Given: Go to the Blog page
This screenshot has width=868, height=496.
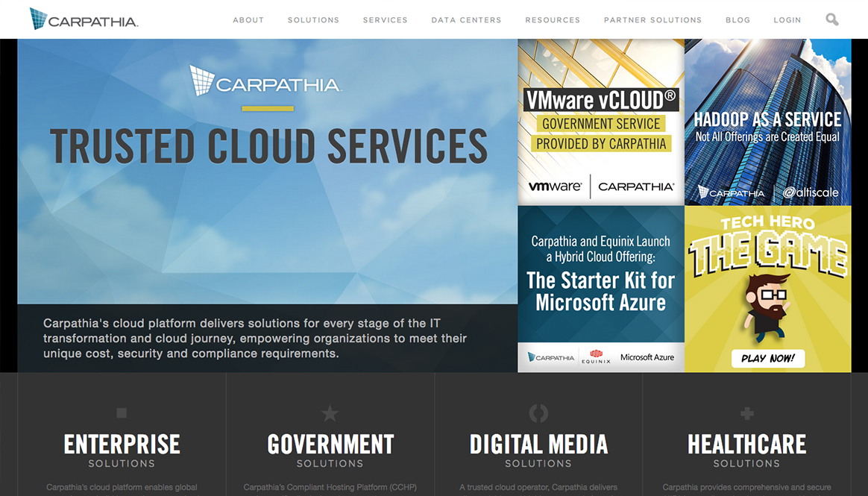Looking at the screenshot, I should (738, 20).
